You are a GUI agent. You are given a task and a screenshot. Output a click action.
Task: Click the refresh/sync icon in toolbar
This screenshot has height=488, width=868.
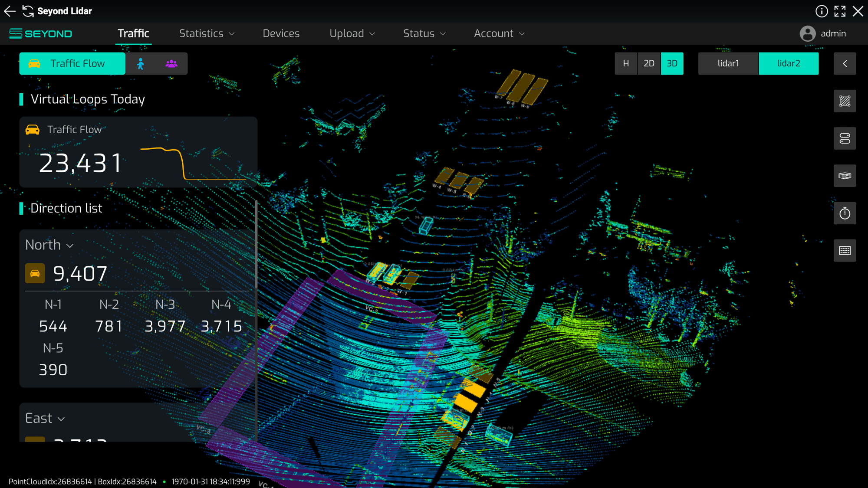pos(28,11)
